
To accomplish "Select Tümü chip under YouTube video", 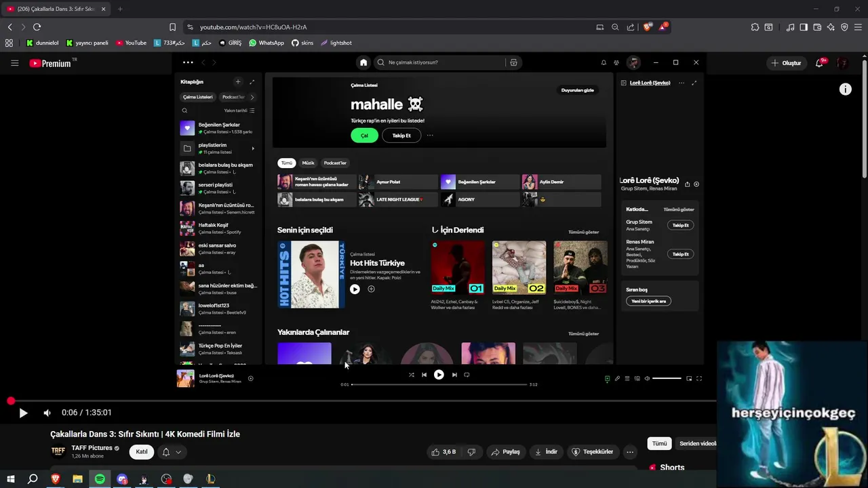I will 659,444.
